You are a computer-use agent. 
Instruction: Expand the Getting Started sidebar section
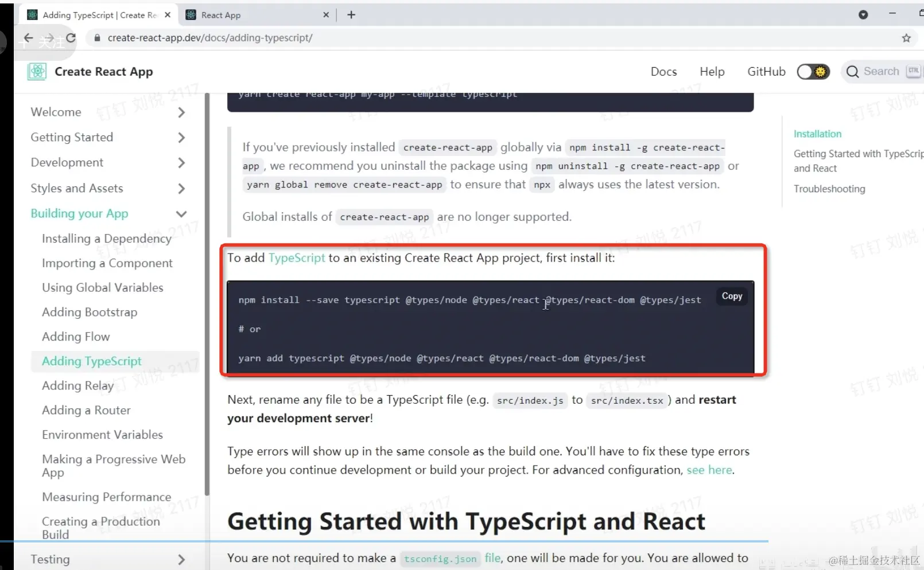pyautogui.click(x=181, y=138)
